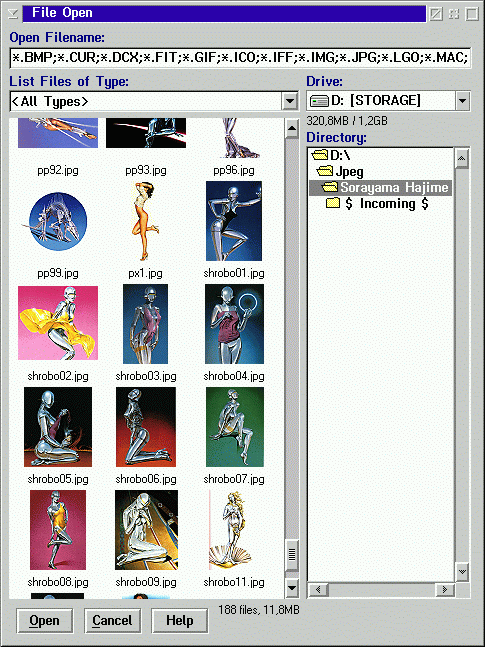Click the shrobo08.jpg file name
Screen dimensions: 485x647
tap(58, 583)
